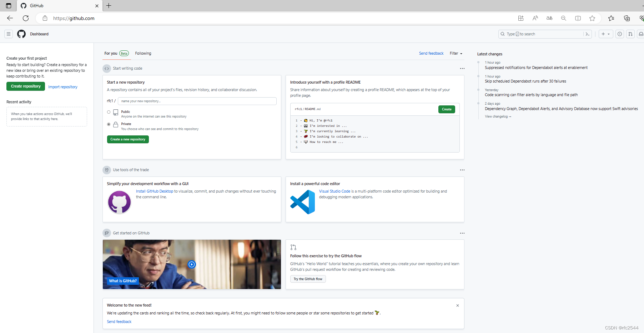Click the GitHub Octocat logo
This screenshot has width=644, height=333.
pyautogui.click(x=21, y=34)
